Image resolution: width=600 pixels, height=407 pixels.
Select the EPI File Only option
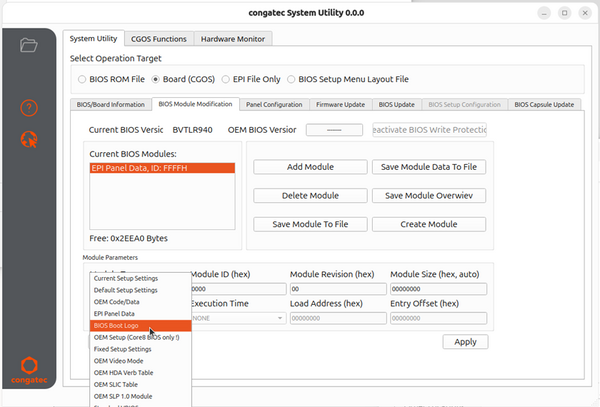[x=227, y=79]
